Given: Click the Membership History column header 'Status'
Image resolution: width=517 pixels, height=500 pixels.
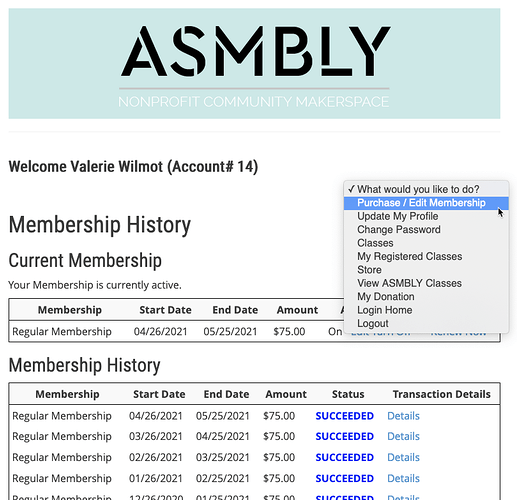Looking at the screenshot, I should tap(348, 394).
